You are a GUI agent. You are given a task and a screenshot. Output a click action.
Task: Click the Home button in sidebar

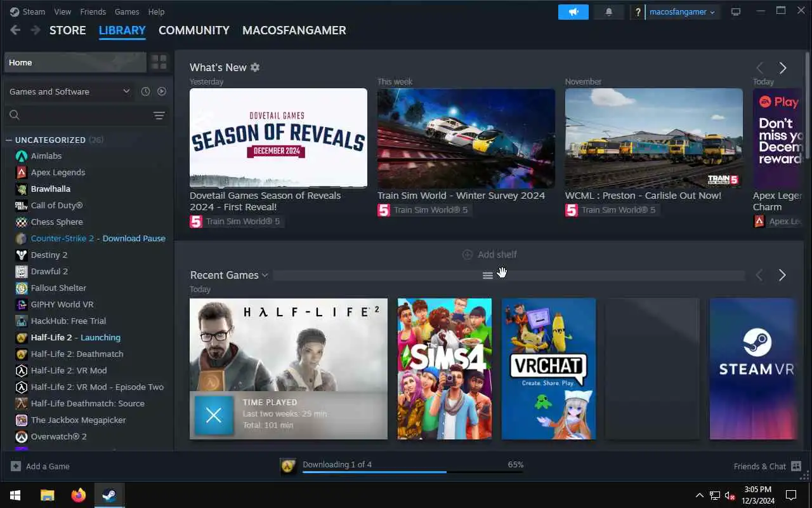(x=75, y=62)
